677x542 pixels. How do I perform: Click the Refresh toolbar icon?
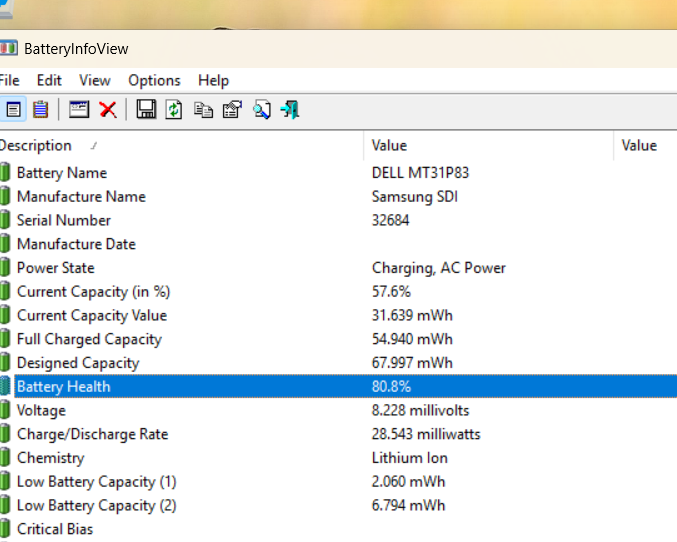[174, 109]
